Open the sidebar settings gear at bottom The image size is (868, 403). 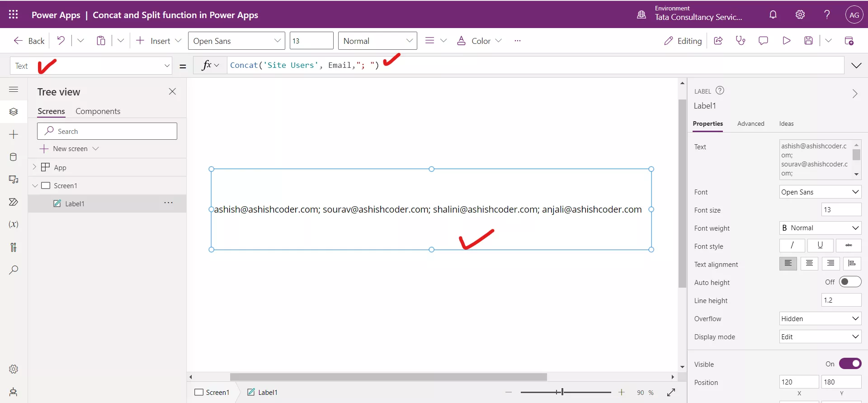[x=14, y=369]
